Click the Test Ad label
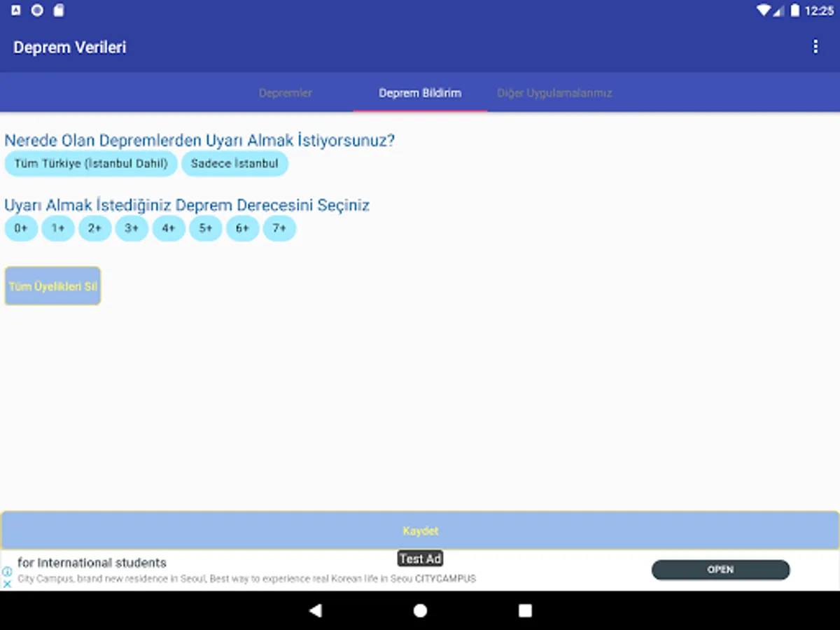 click(x=420, y=559)
